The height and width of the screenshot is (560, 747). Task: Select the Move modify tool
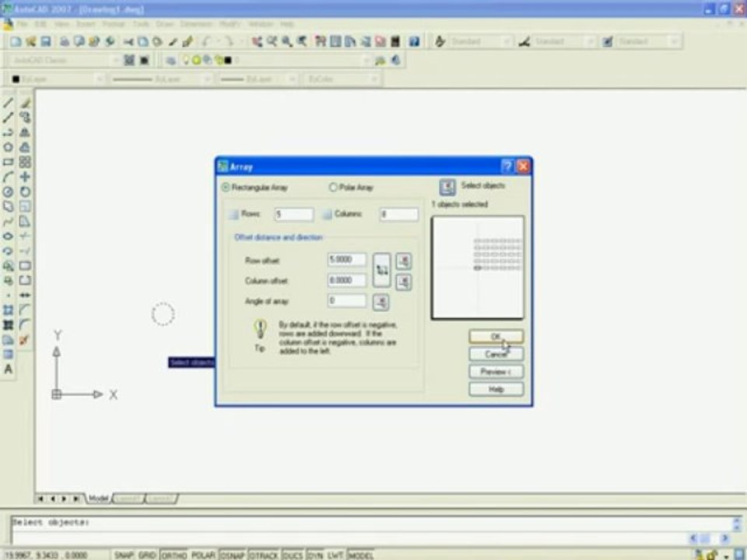click(25, 177)
